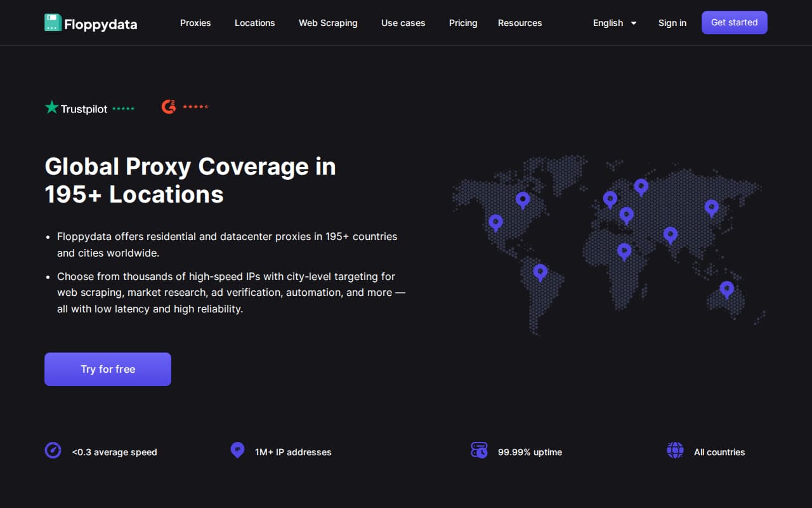This screenshot has width=812, height=508.
Task: Open the Locations menu
Action: pos(254,23)
